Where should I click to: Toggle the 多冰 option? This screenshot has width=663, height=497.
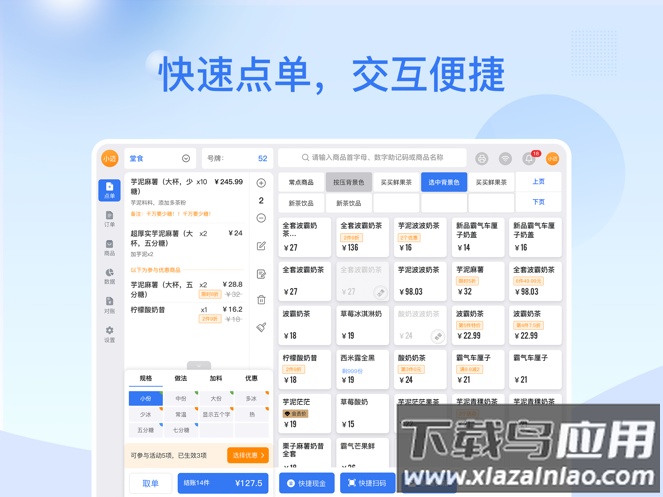point(252,399)
